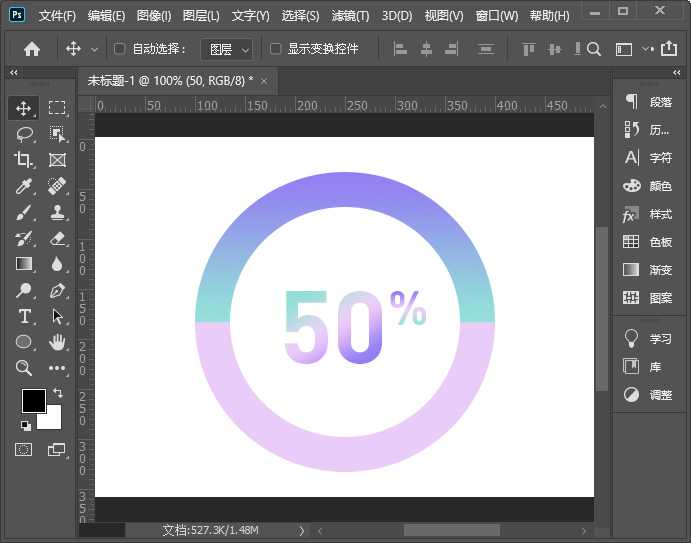Select the Dodge tool

pos(23,290)
